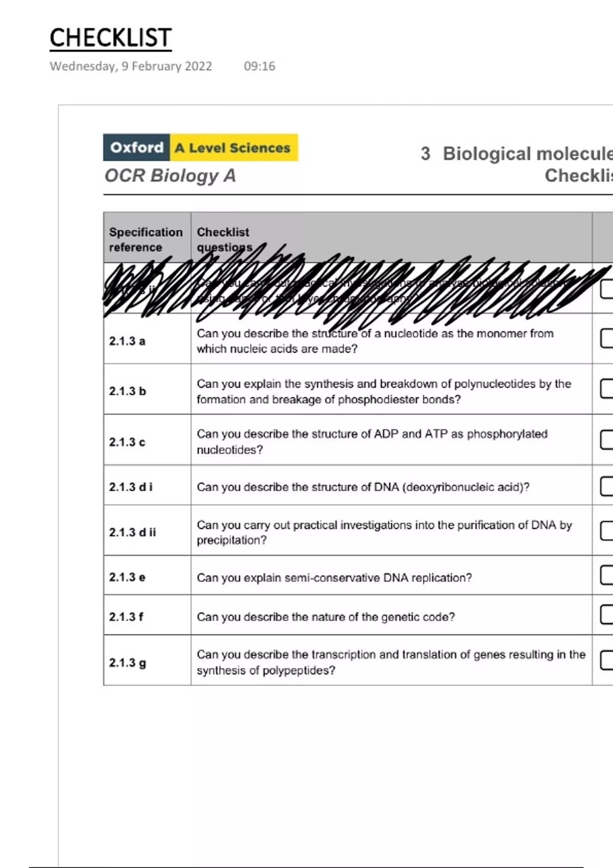The height and width of the screenshot is (868, 613).
Task: Click the Oxford logo badge
Action: pyautogui.click(x=136, y=148)
